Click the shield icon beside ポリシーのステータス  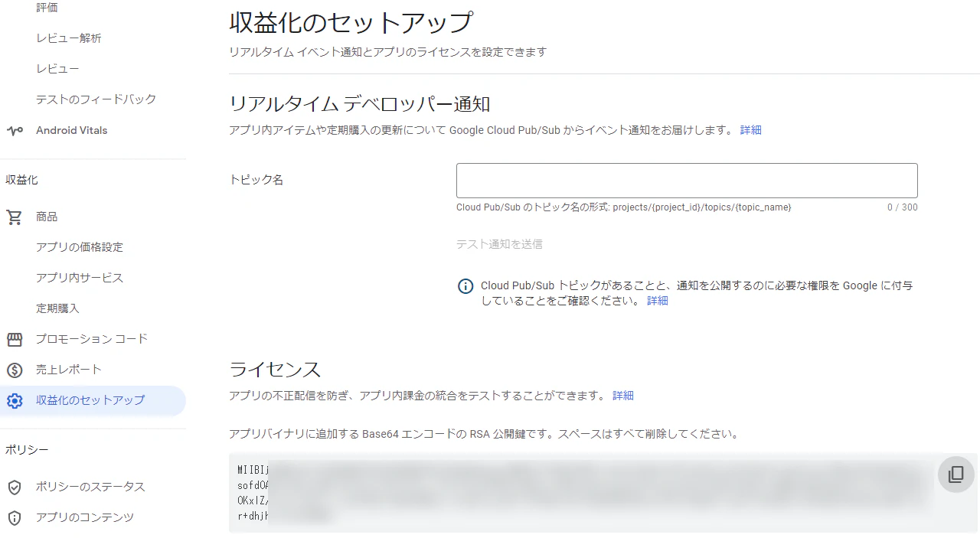click(x=15, y=487)
